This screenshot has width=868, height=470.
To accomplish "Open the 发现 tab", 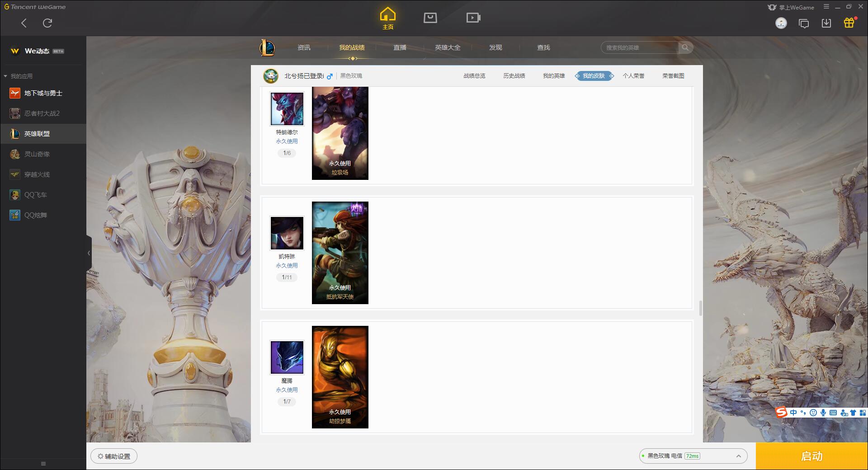I will point(495,47).
